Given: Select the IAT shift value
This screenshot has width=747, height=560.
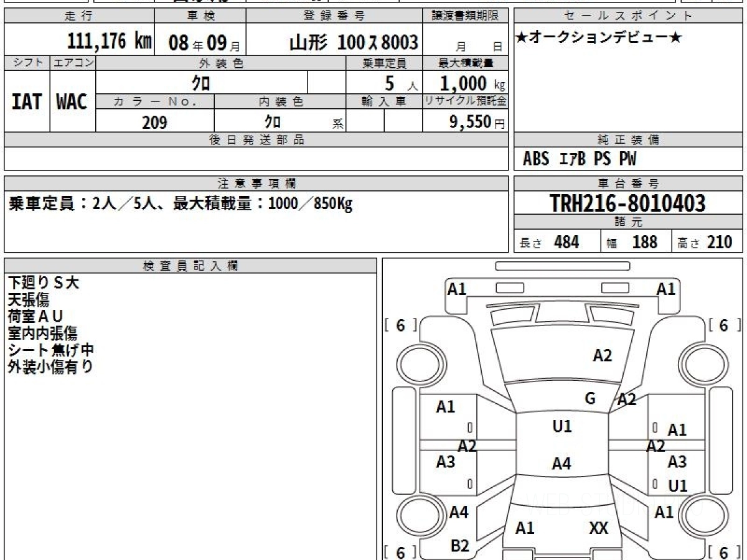Looking at the screenshot, I should point(27,102).
